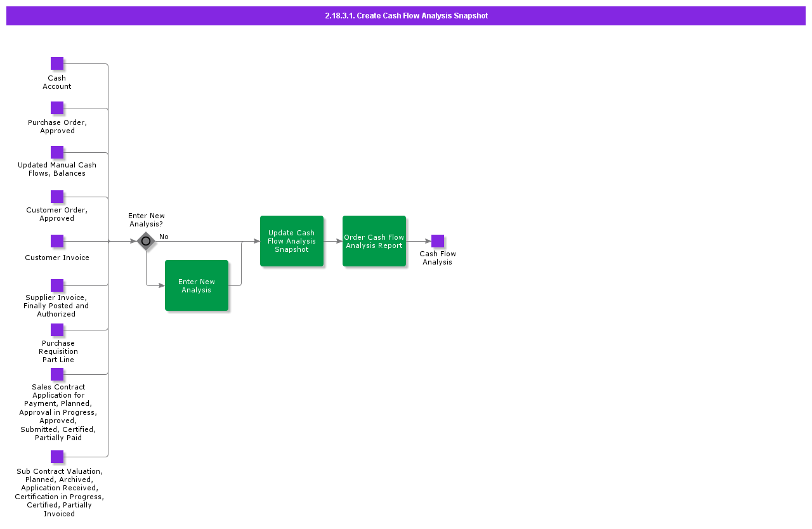
Task: Select the Updated Manual Cash Flows, Balances icon
Action: click(x=57, y=152)
